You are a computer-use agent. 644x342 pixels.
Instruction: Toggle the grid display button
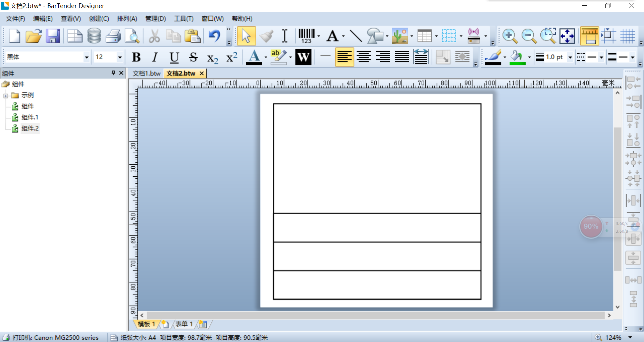627,36
